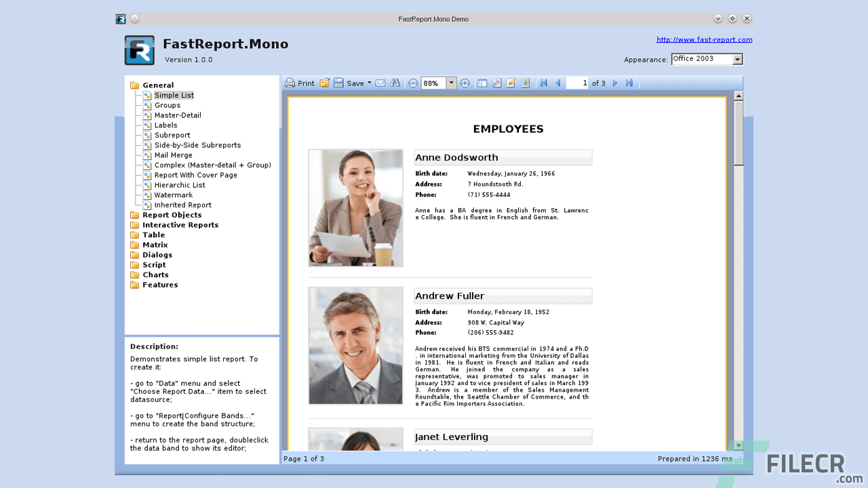Expand the Matrix folder
The height and width of the screenshot is (488, 868).
point(149,245)
